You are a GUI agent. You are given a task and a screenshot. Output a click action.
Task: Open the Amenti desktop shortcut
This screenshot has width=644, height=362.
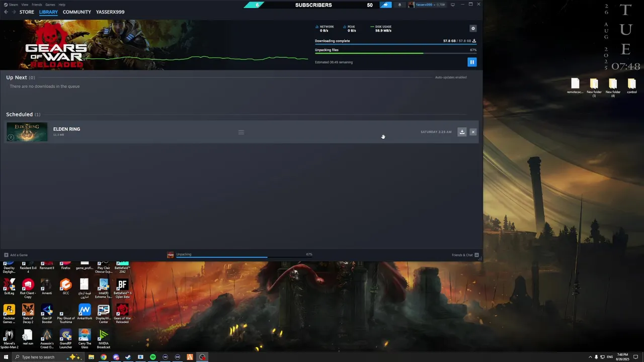(47, 287)
